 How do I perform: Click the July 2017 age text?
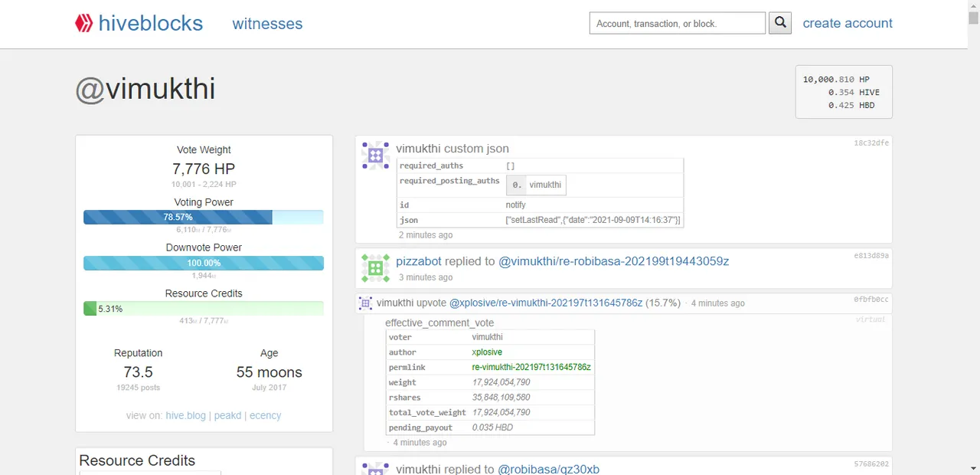click(269, 388)
